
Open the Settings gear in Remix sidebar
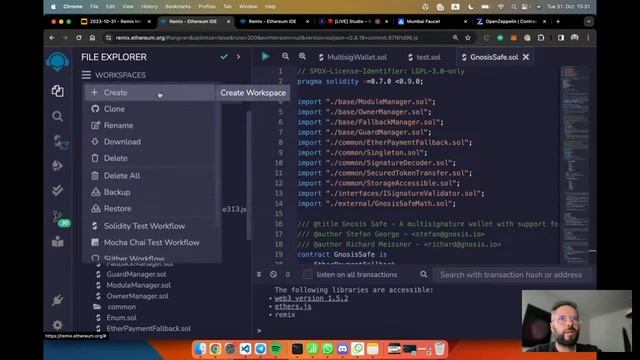click(x=58, y=325)
